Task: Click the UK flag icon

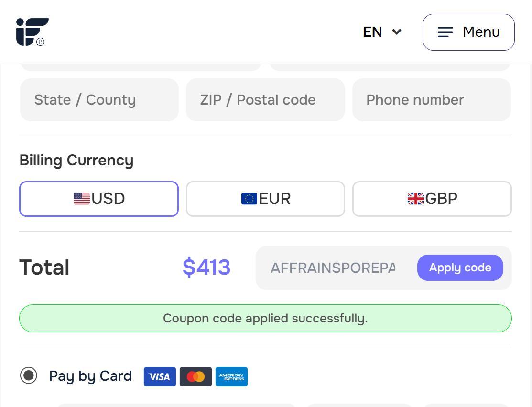Action: point(415,199)
